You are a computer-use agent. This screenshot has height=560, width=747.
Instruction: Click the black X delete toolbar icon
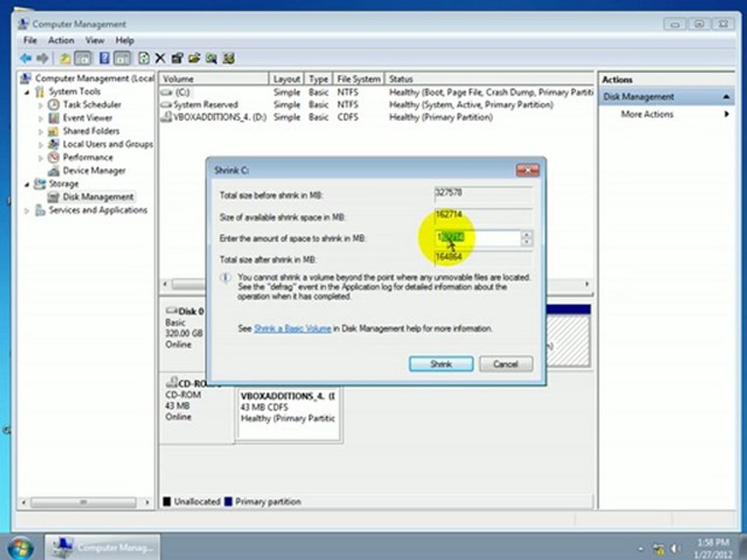click(x=160, y=58)
